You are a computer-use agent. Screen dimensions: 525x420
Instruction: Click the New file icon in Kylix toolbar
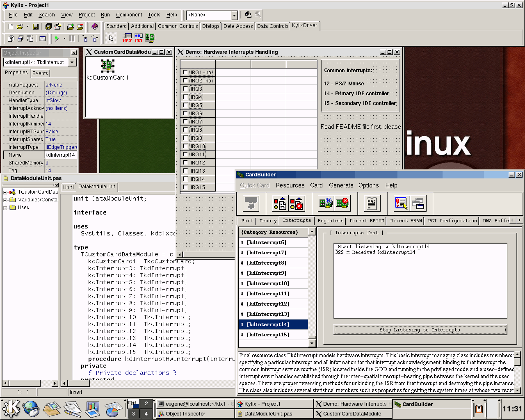point(11,27)
